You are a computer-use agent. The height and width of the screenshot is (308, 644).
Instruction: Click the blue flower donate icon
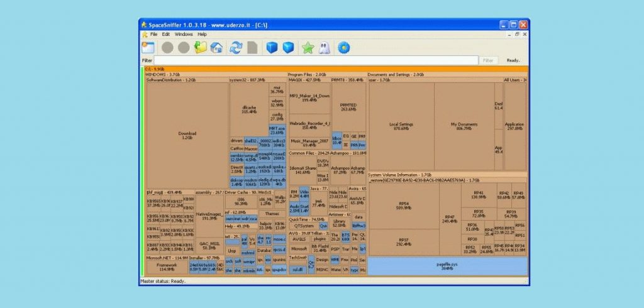click(x=344, y=48)
